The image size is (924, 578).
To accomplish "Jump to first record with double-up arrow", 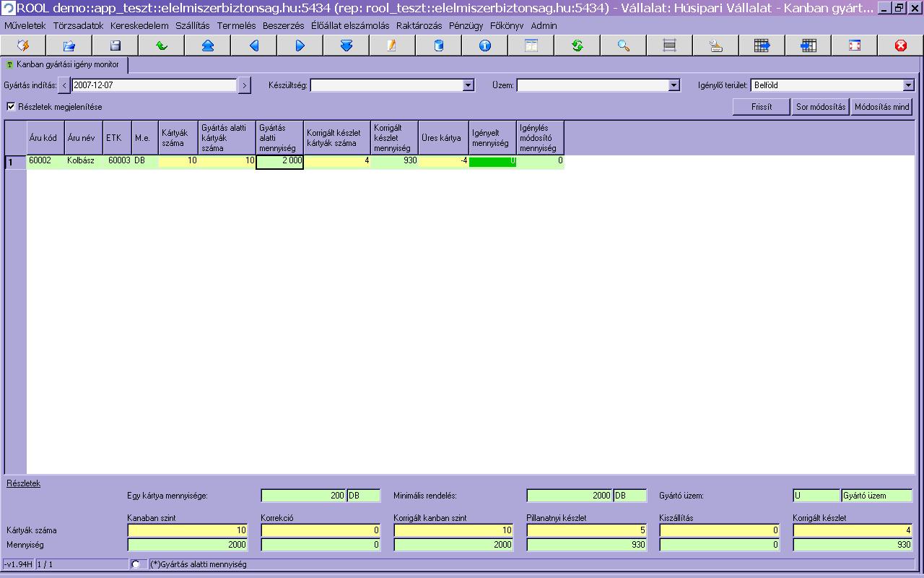I will (x=208, y=46).
